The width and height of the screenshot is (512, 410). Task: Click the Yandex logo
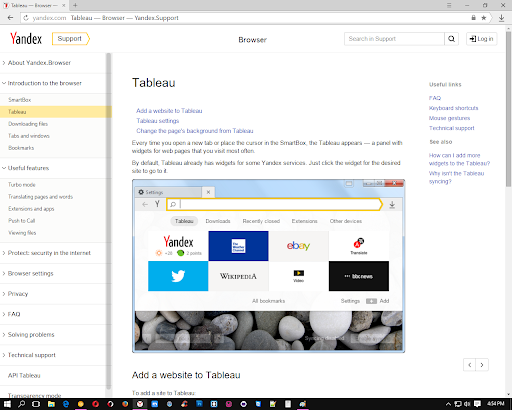[x=26, y=39]
